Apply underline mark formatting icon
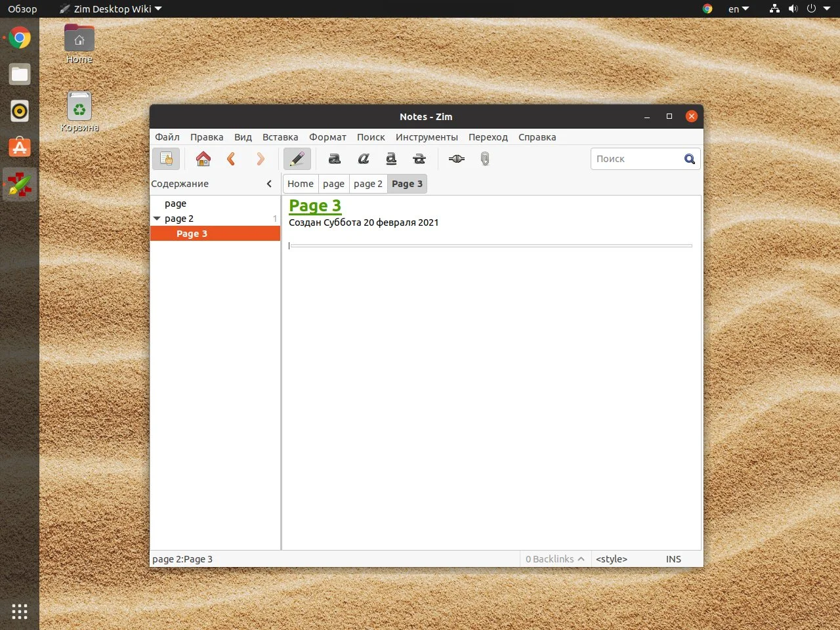This screenshot has height=630, width=840. point(391,159)
